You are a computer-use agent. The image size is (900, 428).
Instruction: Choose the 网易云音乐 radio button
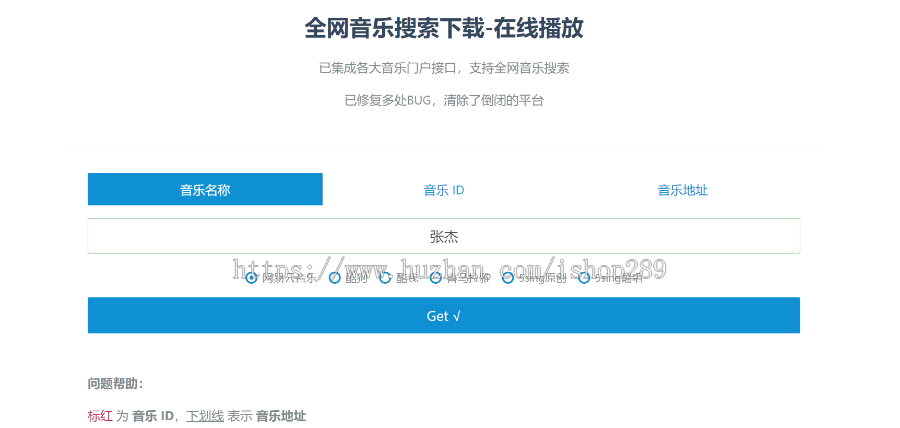click(251, 278)
